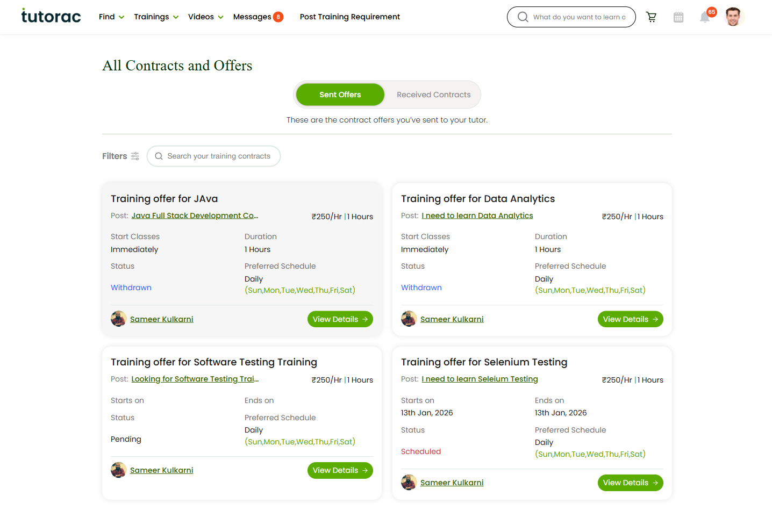Select the Sent Offers tab
The height and width of the screenshot is (532, 772).
click(340, 95)
